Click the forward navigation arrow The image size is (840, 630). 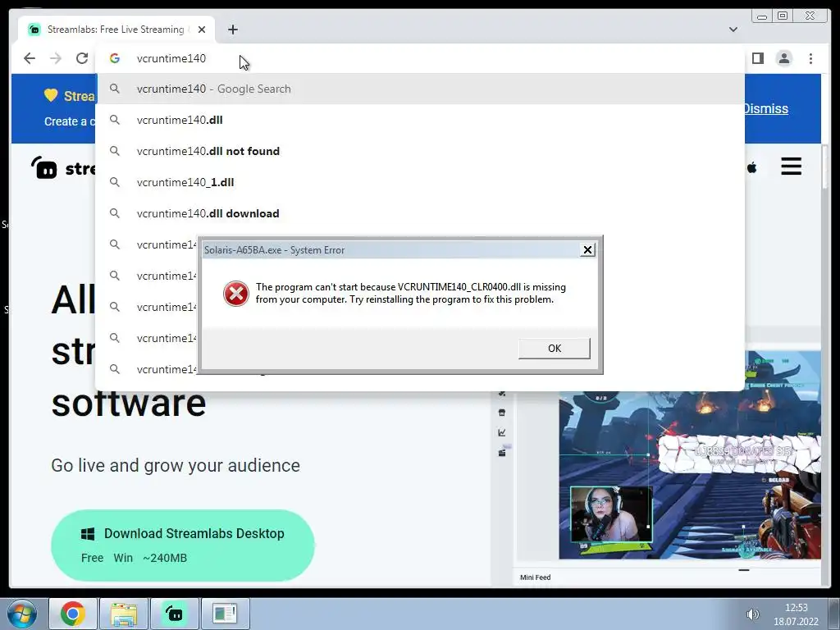[56, 58]
